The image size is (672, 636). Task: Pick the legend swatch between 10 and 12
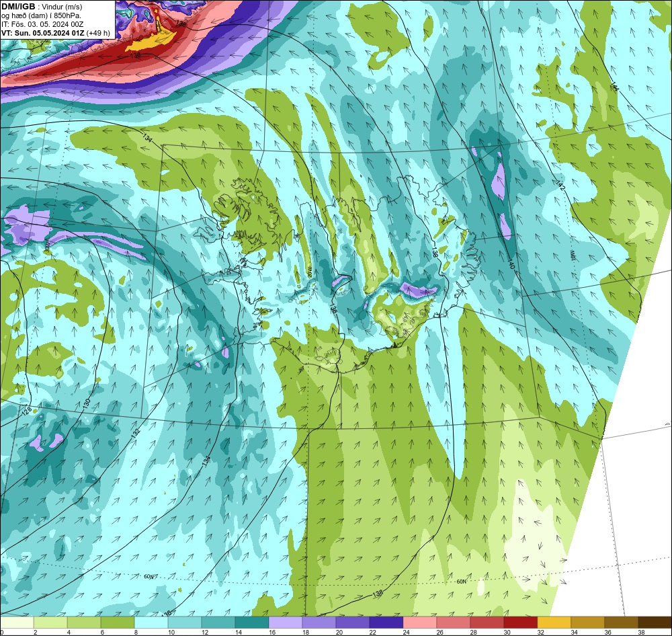pos(185,623)
